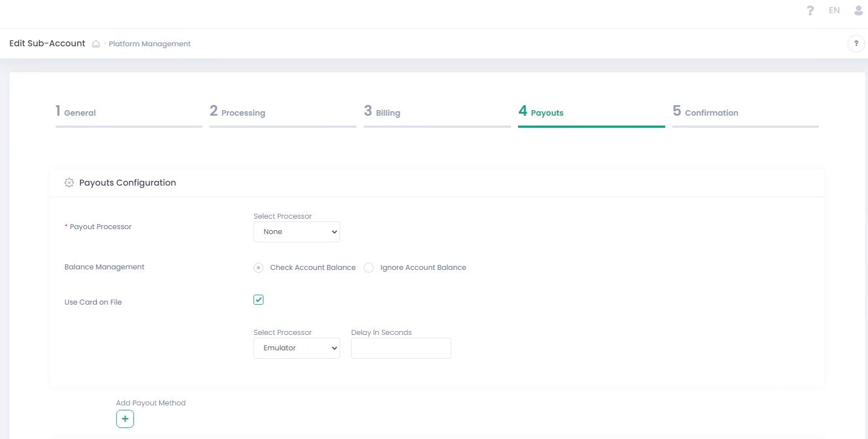868x439 pixels.
Task: Switch language using EN selector
Action: tap(834, 10)
